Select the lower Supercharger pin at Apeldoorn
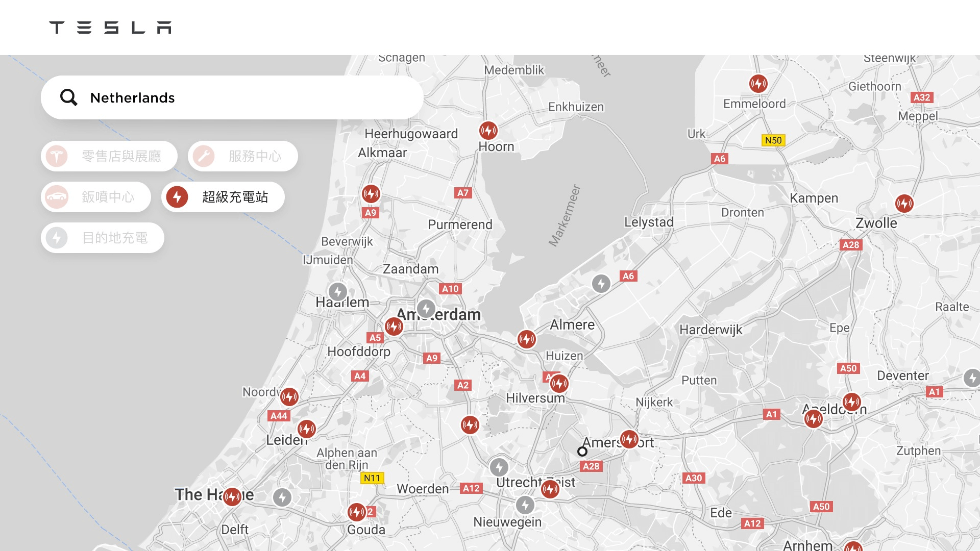 click(x=814, y=419)
